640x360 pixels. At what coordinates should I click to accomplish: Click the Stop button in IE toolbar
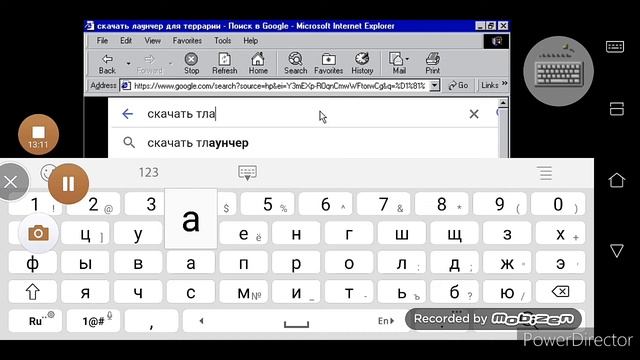coord(191,64)
